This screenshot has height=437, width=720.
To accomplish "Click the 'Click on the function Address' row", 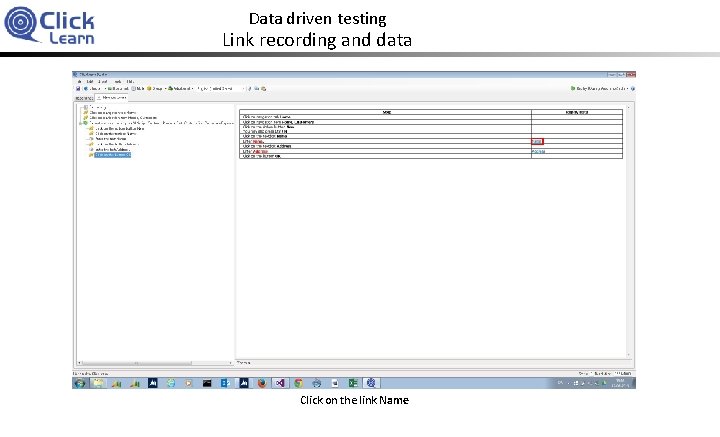I will pos(431,146).
